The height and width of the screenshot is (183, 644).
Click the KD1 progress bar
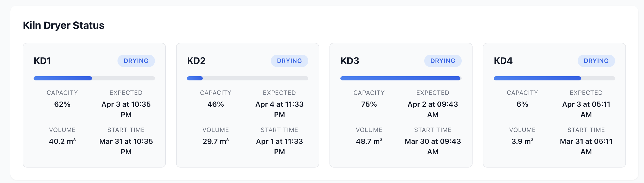[94, 78]
